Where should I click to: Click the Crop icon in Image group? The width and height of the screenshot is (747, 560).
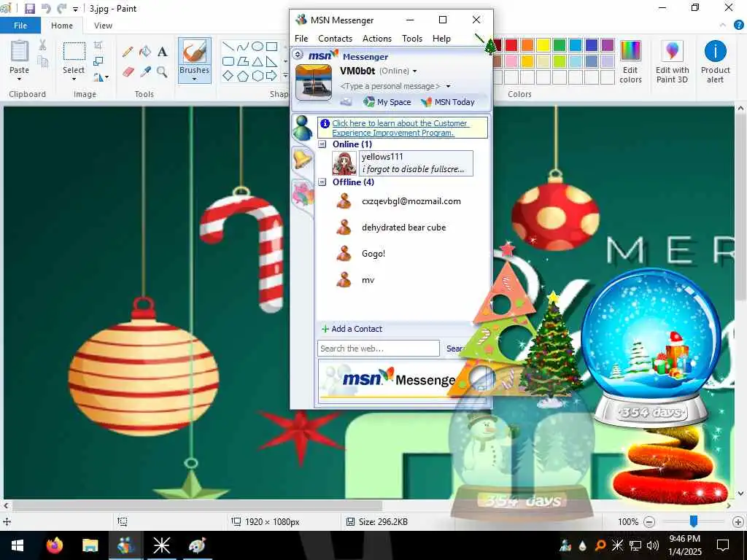tap(98, 45)
